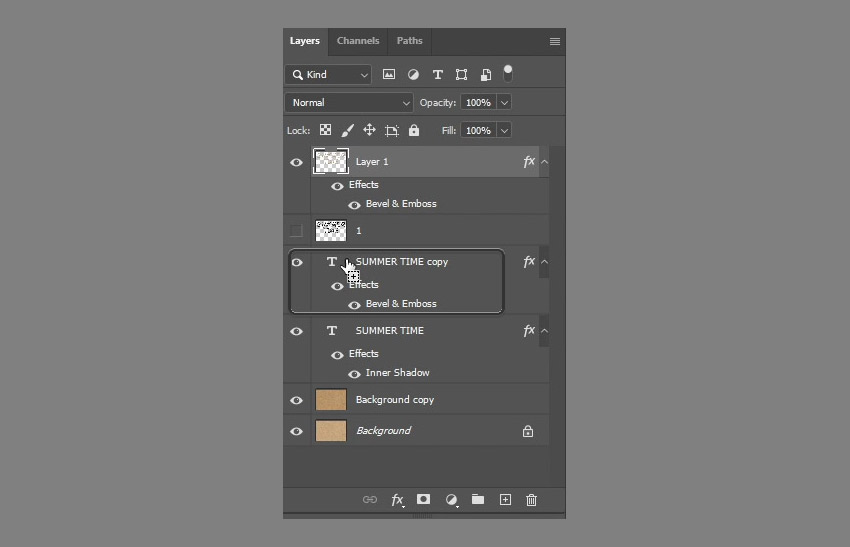This screenshot has width=850, height=547.
Task: Add a layer style with fx button
Action: pyautogui.click(x=397, y=500)
